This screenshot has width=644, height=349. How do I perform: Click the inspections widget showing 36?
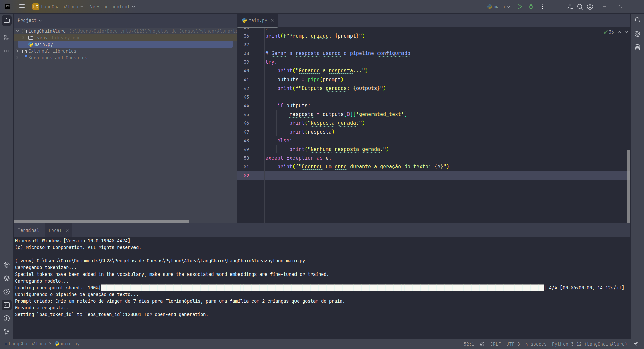pos(609,32)
